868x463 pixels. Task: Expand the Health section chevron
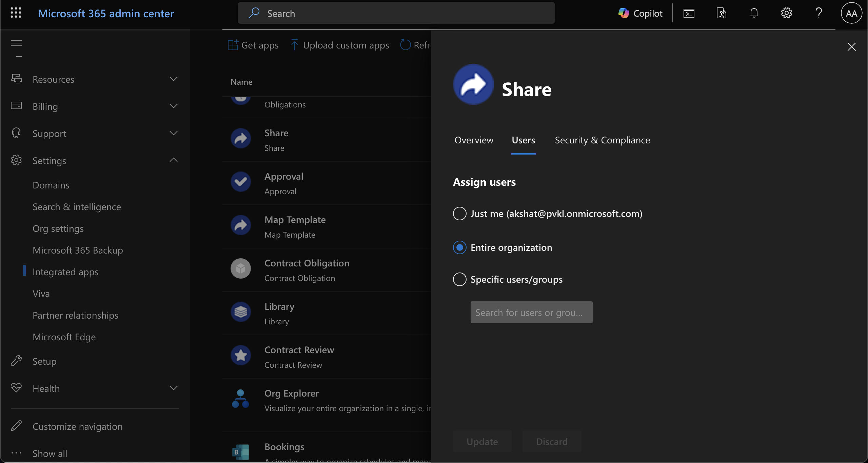[x=174, y=388]
